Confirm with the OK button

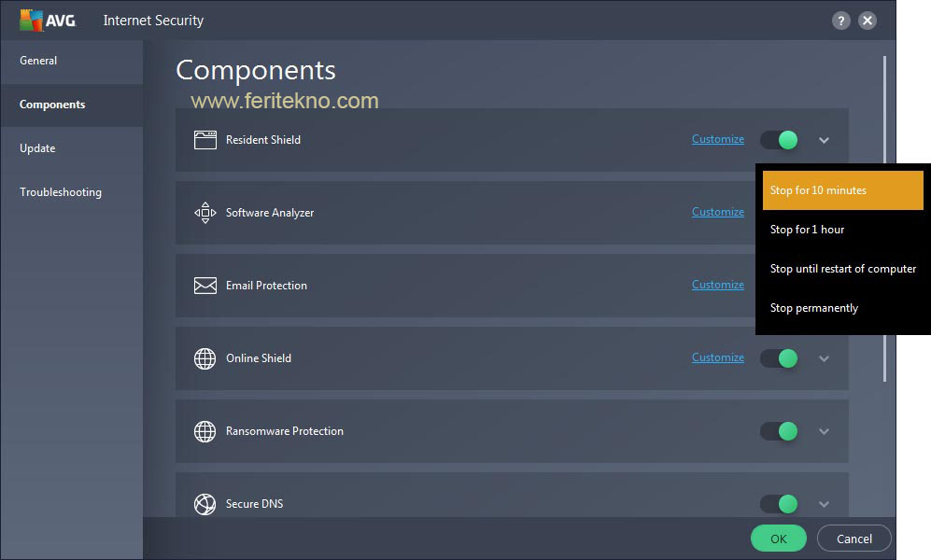point(779,539)
